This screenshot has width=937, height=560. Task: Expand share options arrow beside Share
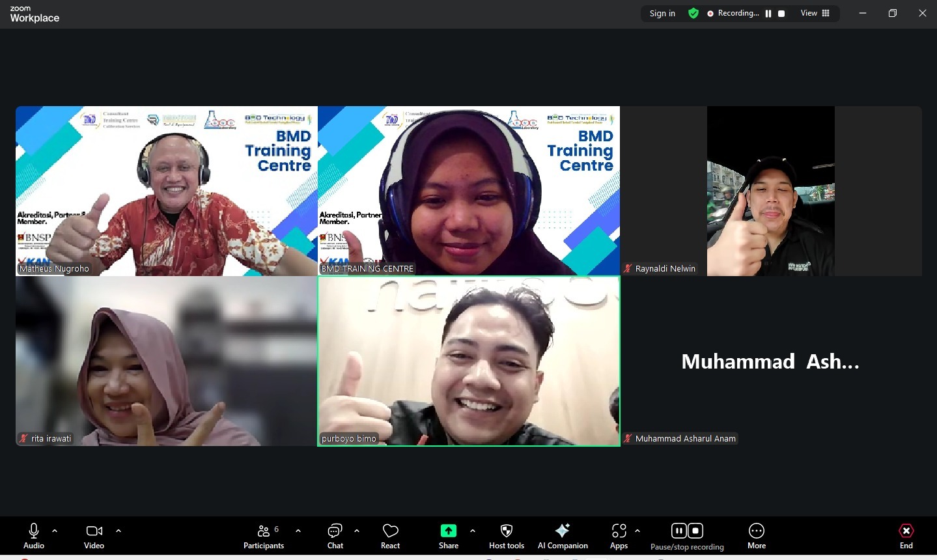point(473,531)
